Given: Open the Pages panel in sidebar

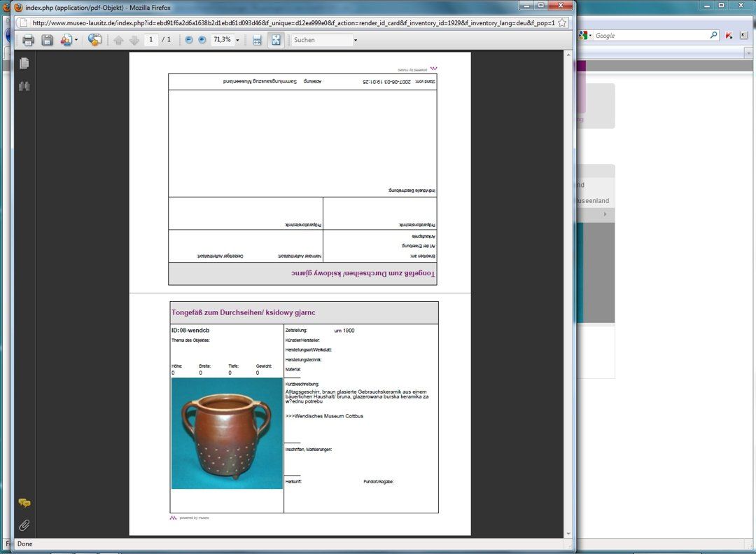Looking at the screenshot, I should click(x=24, y=63).
